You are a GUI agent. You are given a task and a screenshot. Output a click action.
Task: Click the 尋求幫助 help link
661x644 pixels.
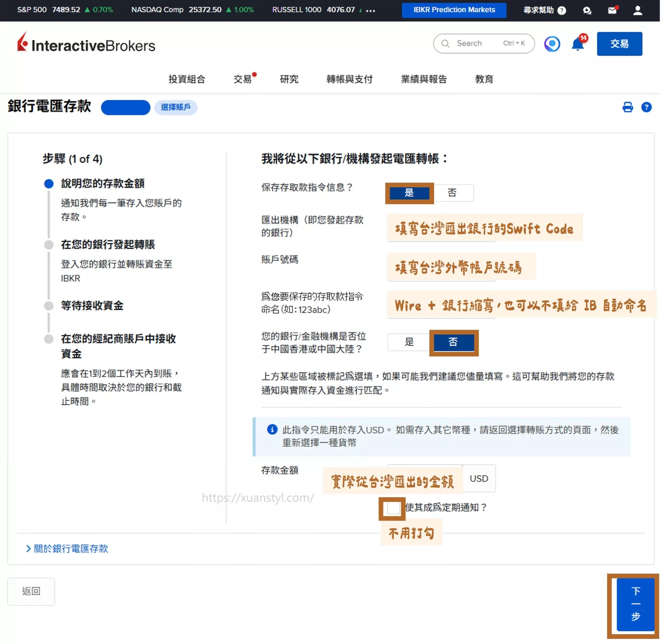[x=538, y=10]
